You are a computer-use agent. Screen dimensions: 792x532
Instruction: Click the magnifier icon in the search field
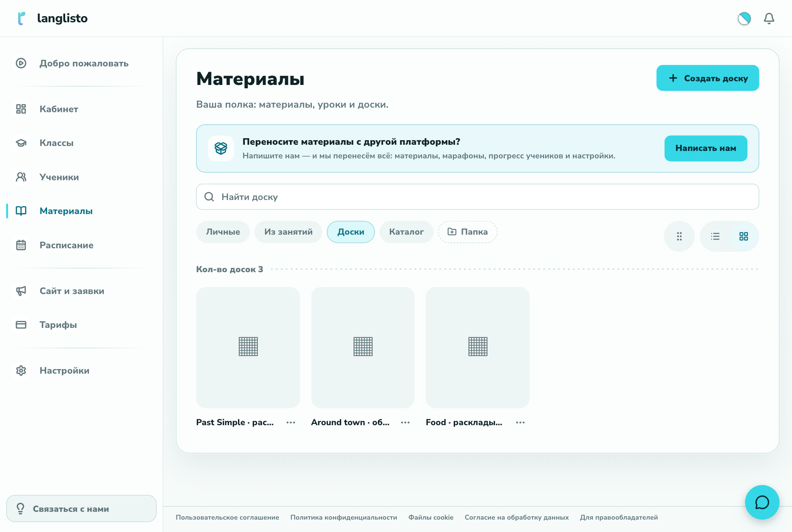pos(209,197)
